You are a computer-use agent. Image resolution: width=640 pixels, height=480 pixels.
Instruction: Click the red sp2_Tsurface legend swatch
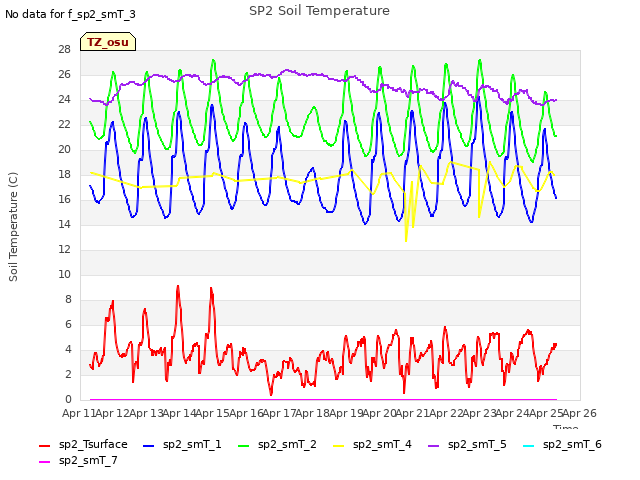coord(44,445)
